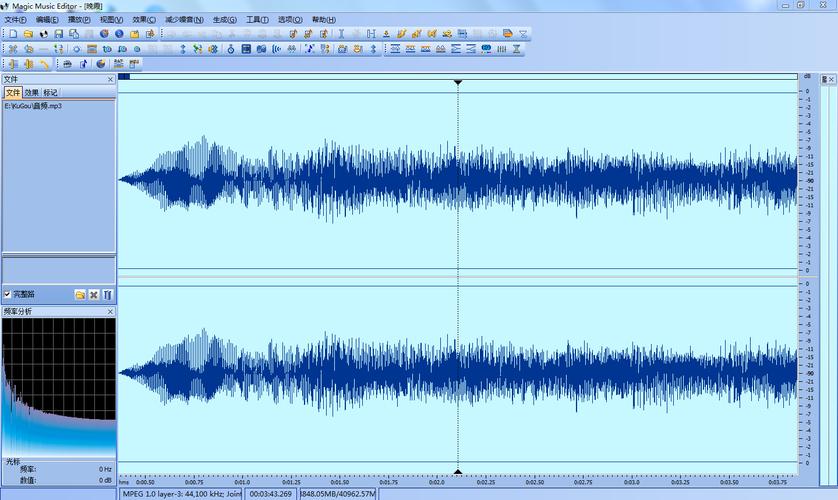Click the blue music note icon in third toolbar
Screen dimensions: 838x500
point(84,64)
